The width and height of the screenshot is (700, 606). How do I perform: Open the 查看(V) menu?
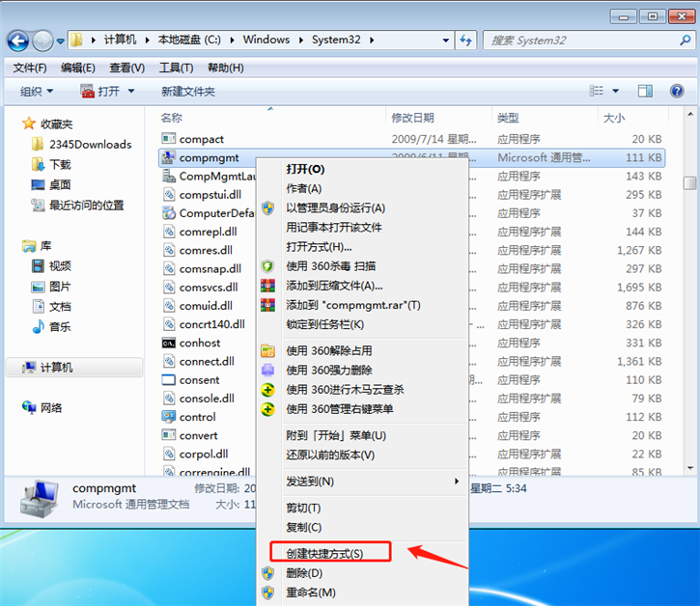[x=127, y=68]
